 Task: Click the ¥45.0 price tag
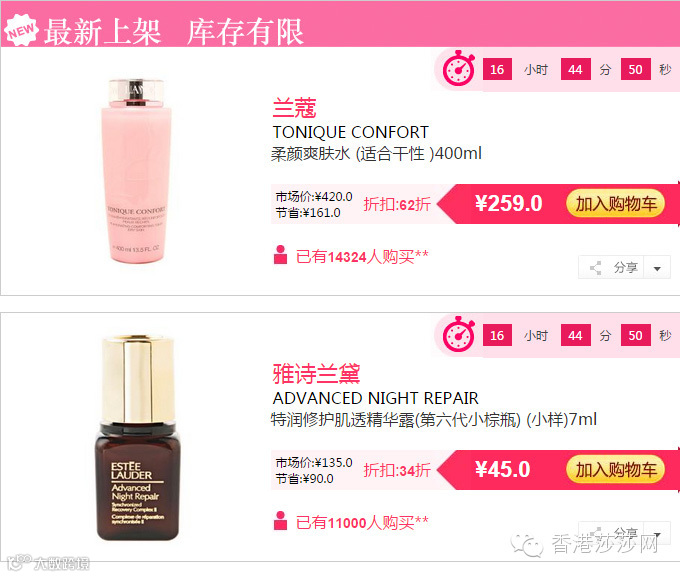[x=503, y=469]
